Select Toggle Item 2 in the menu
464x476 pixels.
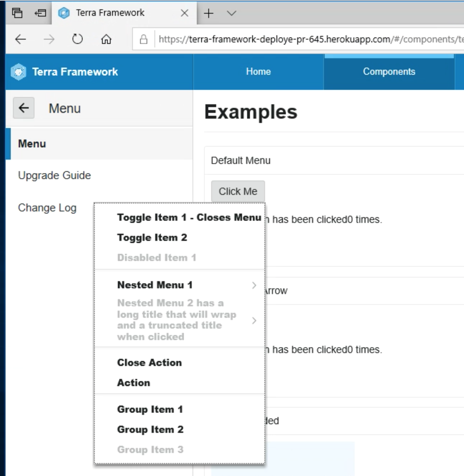pyautogui.click(x=152, y=237)
